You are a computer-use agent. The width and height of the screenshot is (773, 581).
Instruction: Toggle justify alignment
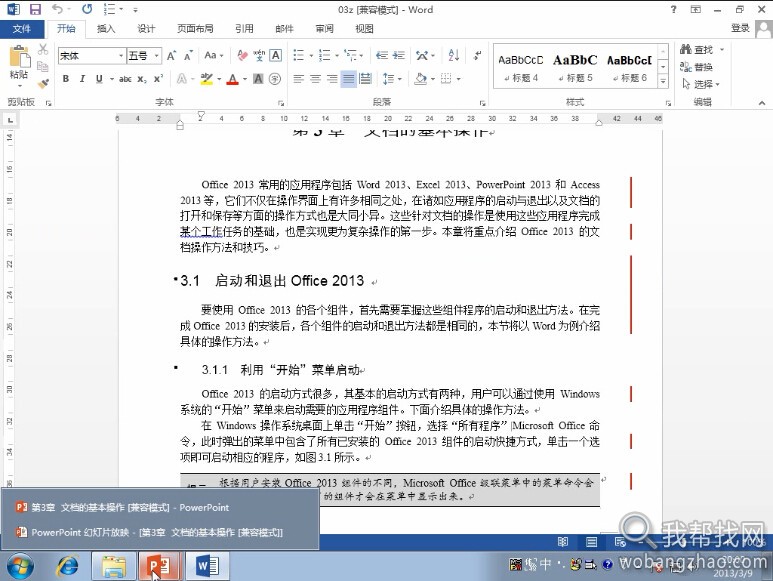[349, 79]
